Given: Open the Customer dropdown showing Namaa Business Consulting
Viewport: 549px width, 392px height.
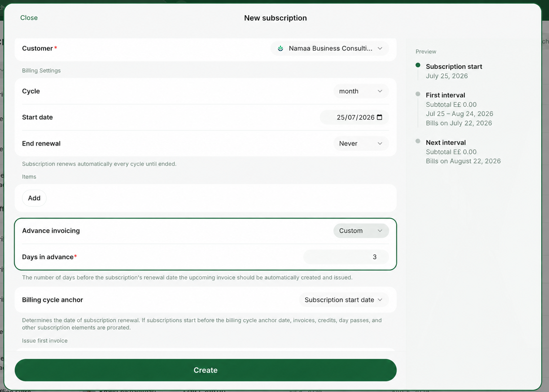Looking at the screenshot, I should [330, 48].
